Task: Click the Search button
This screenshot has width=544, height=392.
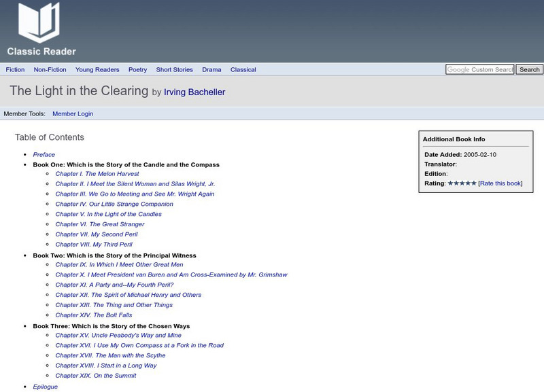Action: pos(530,69)
